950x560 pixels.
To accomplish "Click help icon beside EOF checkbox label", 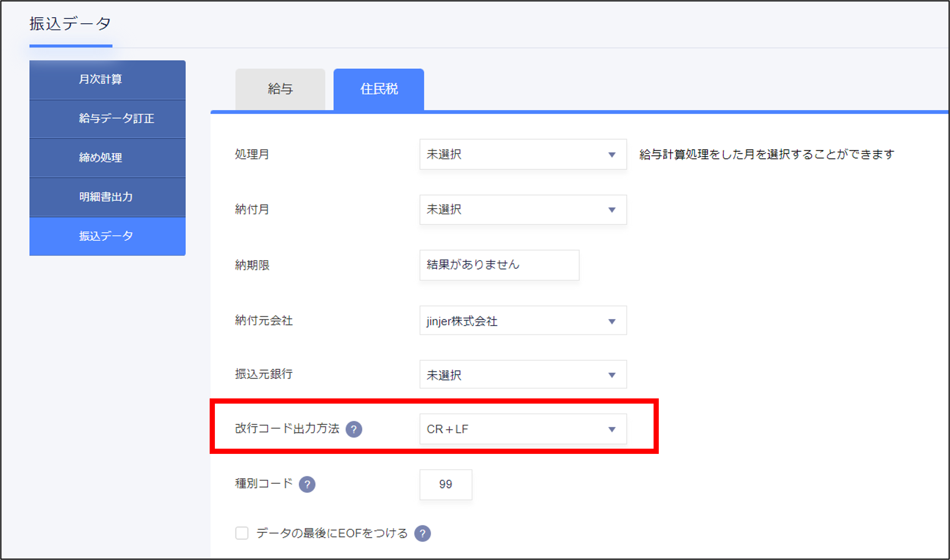I will [422, 533].
